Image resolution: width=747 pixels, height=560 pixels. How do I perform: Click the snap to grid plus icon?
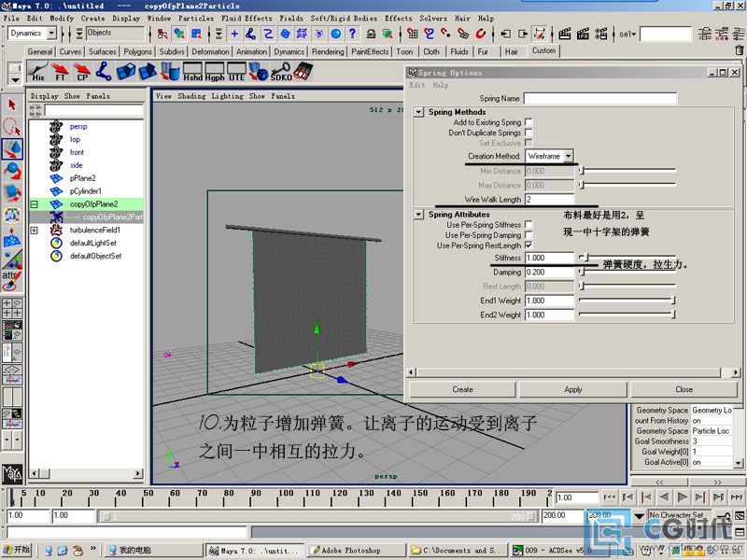click(x=234, y=34)
